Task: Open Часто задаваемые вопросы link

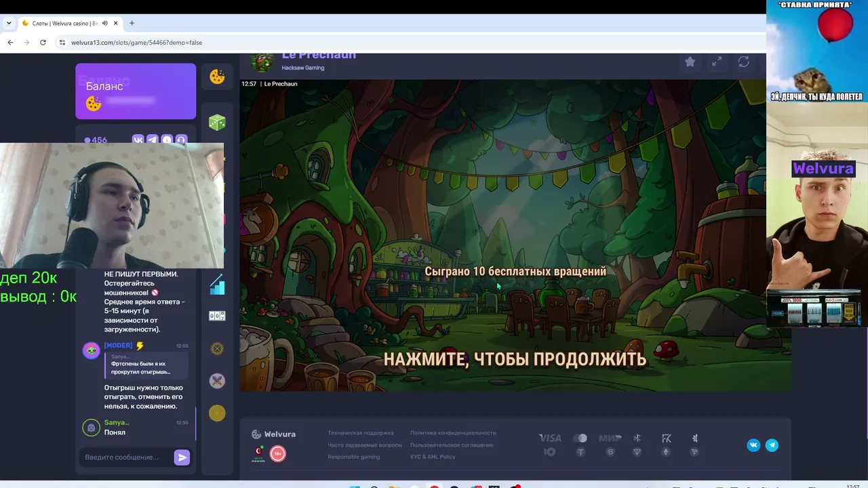Action: [365, 445]
